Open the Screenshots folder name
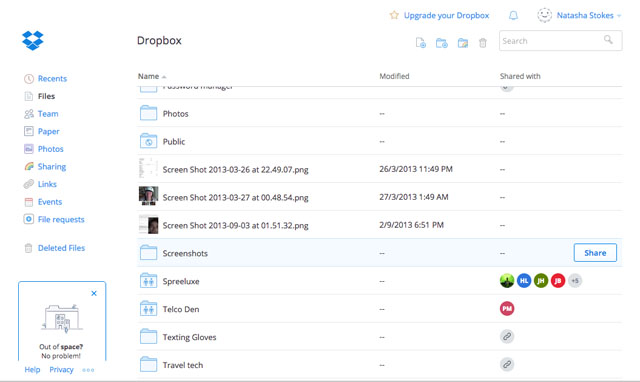Image resolution: width=640 pixels, height=382 pixels. tap(185, 253)
